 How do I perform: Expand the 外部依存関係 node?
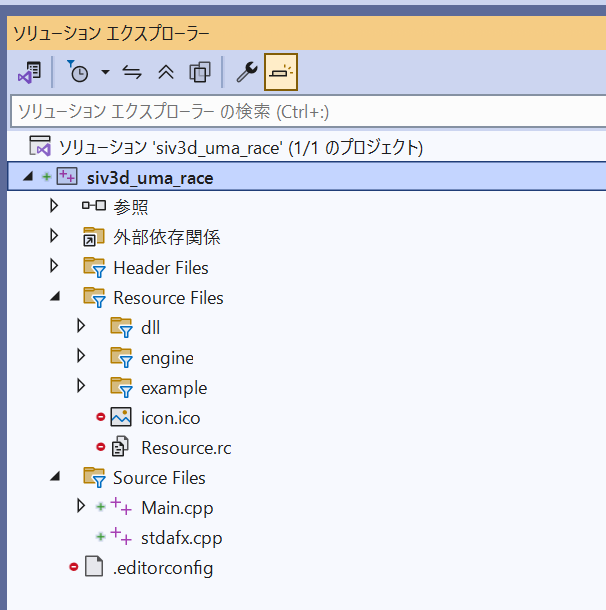[54, 238]
